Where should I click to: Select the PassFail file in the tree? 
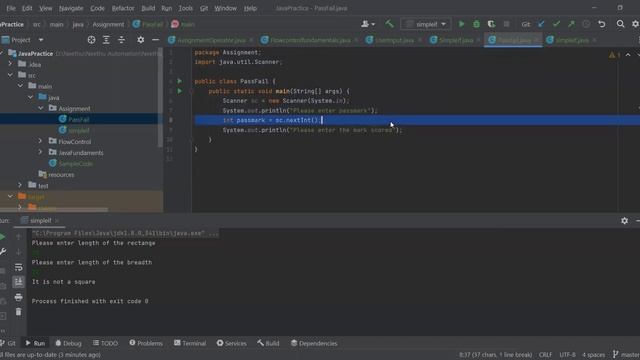[78, 119]
